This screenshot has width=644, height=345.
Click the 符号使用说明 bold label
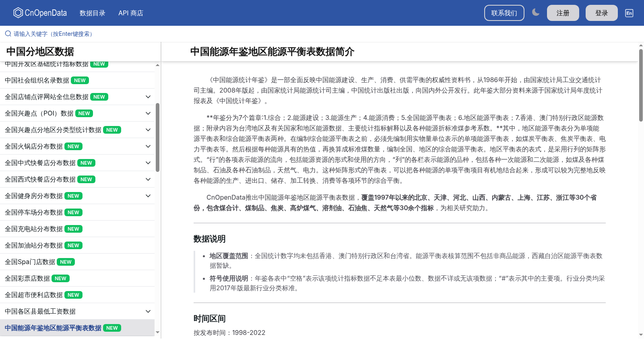229,278
